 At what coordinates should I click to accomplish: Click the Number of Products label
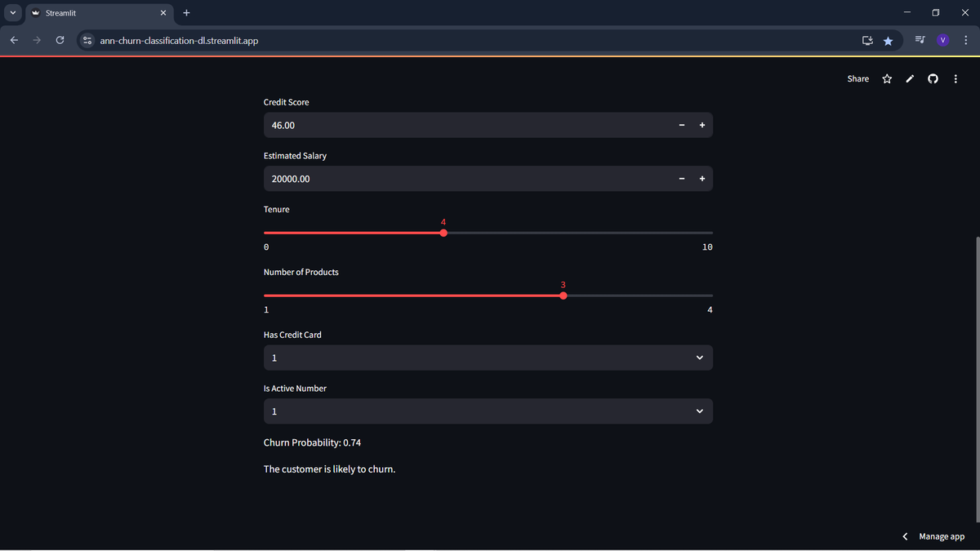coord(301,272)
